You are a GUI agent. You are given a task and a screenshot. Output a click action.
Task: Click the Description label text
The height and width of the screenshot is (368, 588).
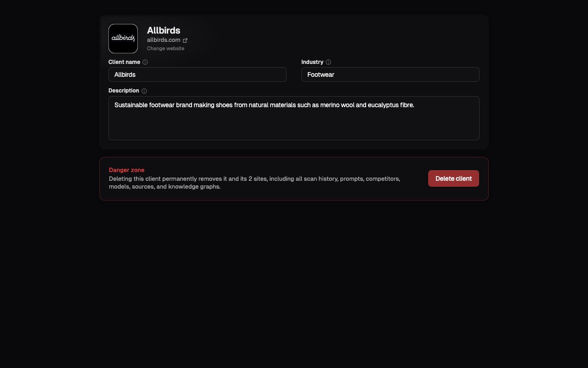(x=124, y=91)
